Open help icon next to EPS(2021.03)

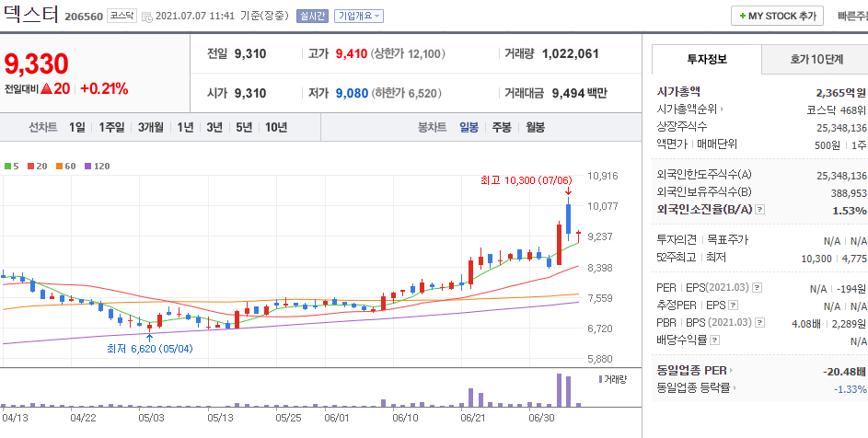pyautogui.click(x=758, y=288)
